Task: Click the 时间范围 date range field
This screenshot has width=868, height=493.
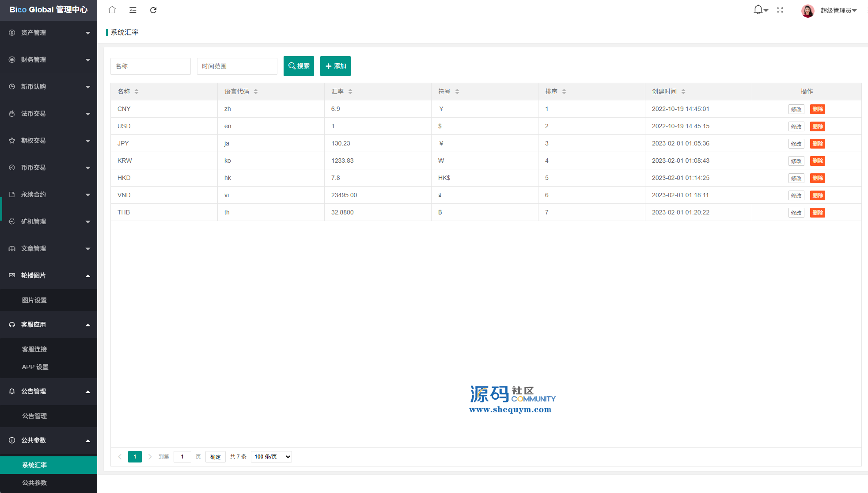Action: pyautogui.click(x=237, y=66)
